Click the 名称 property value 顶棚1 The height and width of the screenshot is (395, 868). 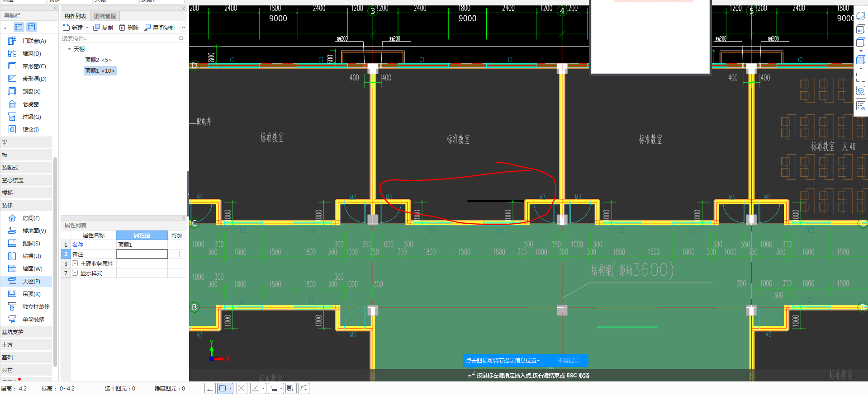[x=142, y=245]
